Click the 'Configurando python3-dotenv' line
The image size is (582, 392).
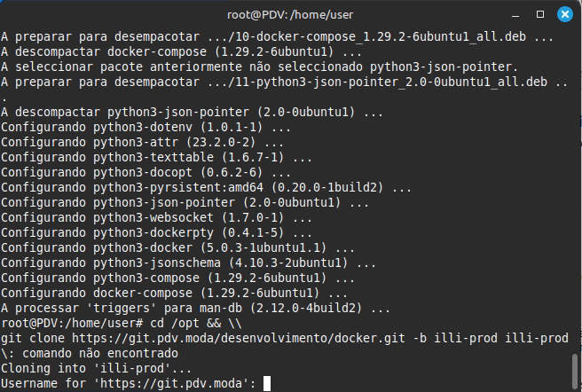coord(145,127)
